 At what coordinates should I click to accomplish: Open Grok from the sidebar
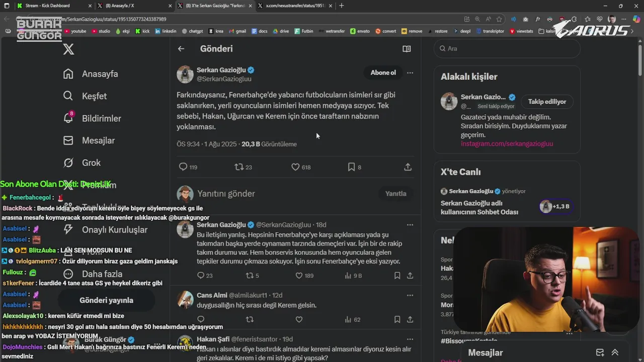click(x=82, y=162)
